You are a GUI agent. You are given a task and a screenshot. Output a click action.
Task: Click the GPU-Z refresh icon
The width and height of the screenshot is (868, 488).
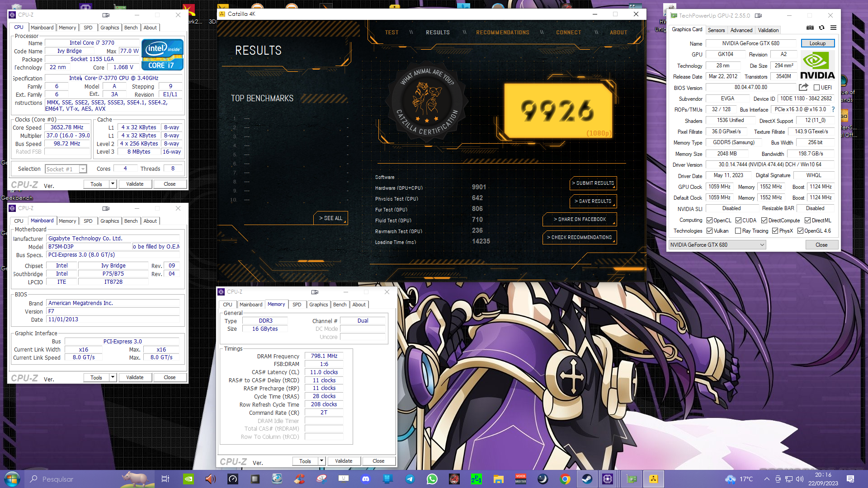click(822, 28)
